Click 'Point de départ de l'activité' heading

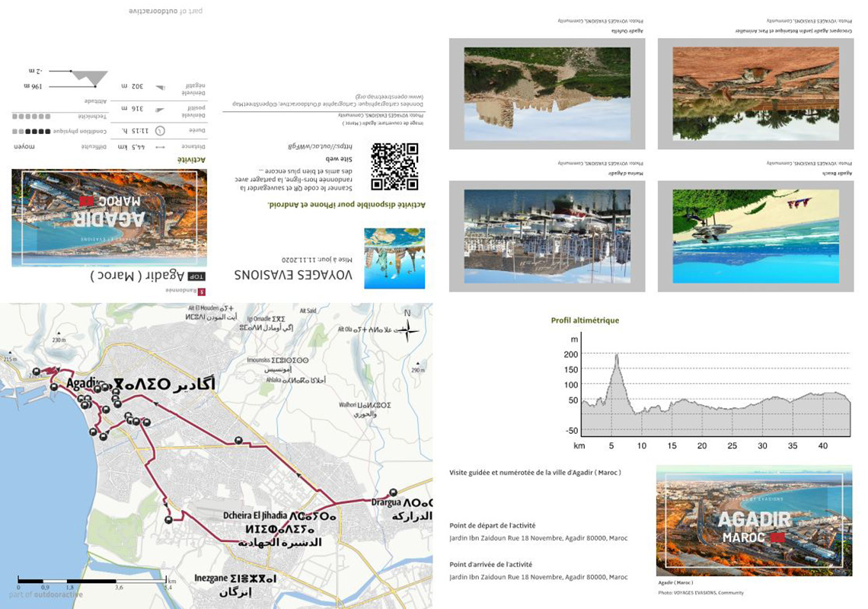pos(492,525)
